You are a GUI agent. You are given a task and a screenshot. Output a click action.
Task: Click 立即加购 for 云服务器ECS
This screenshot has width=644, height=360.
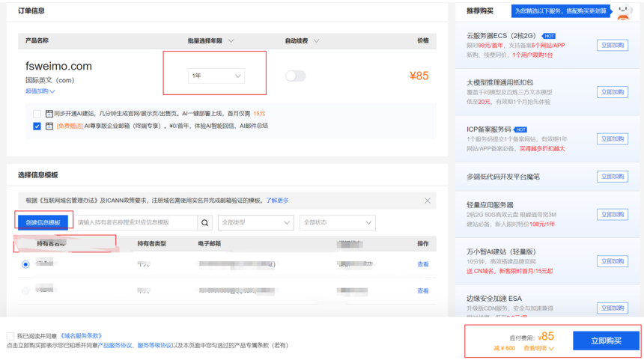[x=613, y=45]
